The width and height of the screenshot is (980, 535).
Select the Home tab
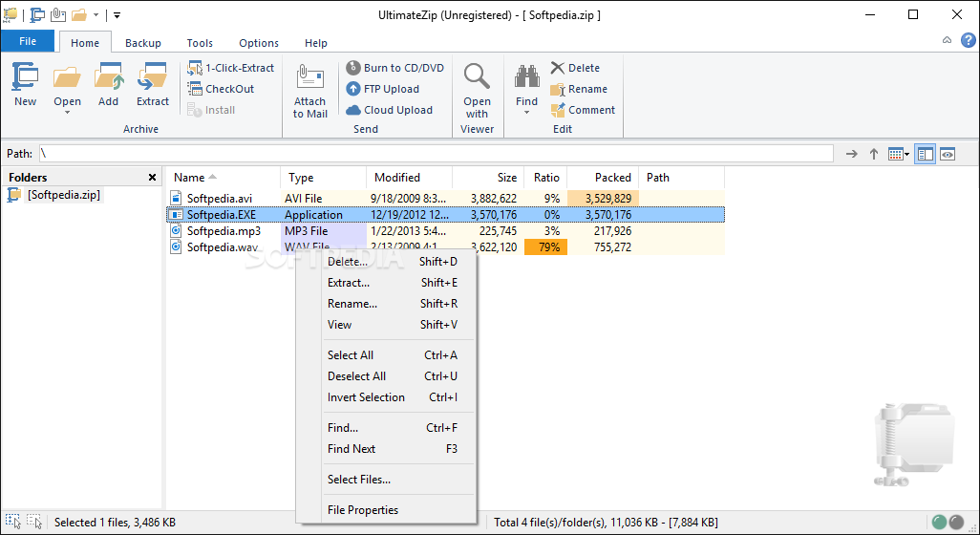pyautogui.click(x=85, y=42)
